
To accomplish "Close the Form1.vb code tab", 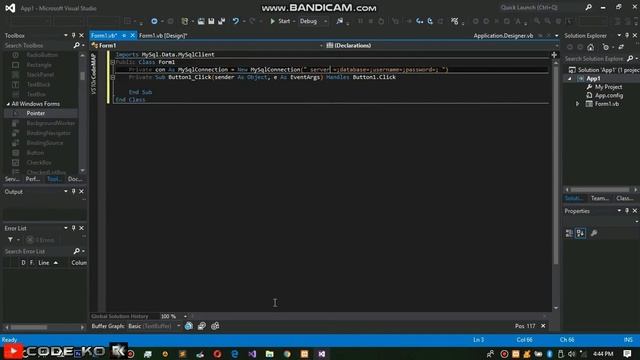I will 132,36.
